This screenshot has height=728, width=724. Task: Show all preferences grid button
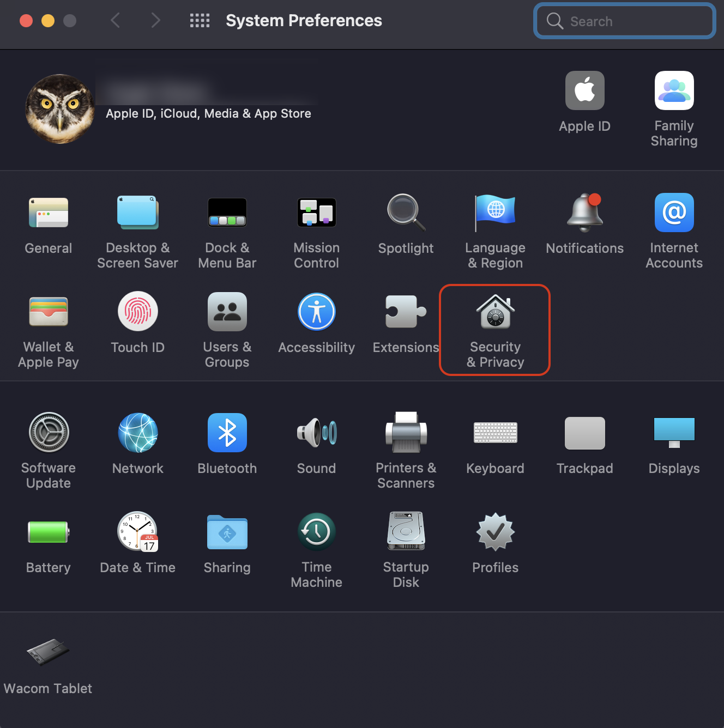pyautogui.click(x=200, y=21)
